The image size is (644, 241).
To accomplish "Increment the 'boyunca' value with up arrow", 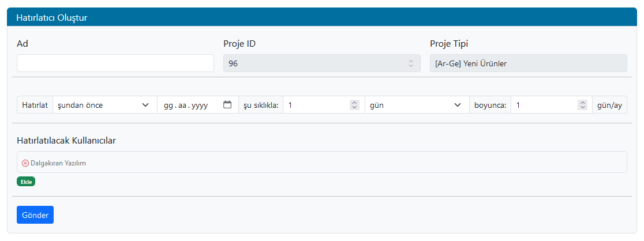I will click(582, 103).
